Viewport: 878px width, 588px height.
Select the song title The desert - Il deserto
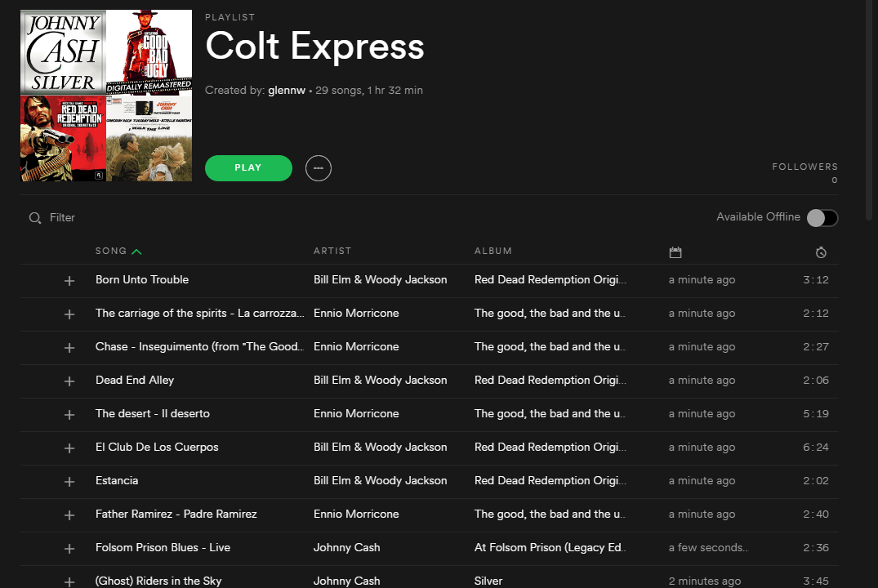coord(152,414)
